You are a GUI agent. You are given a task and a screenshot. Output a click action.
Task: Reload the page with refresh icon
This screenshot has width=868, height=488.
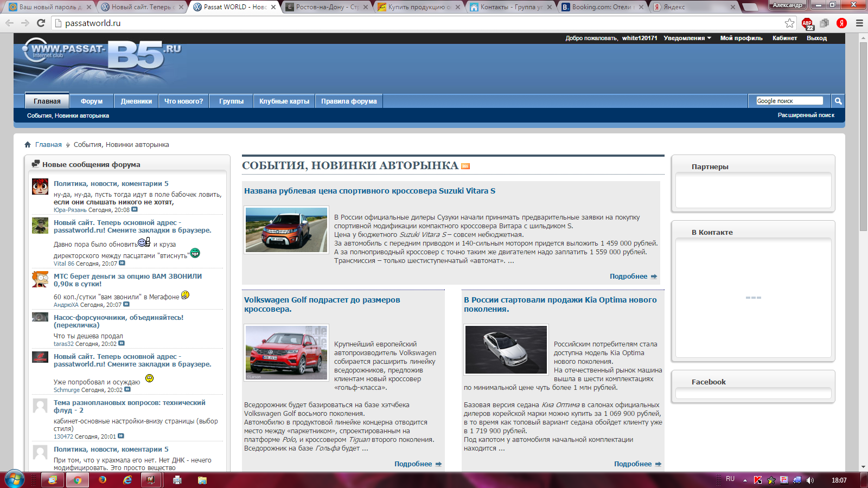[x=41, y=23]
